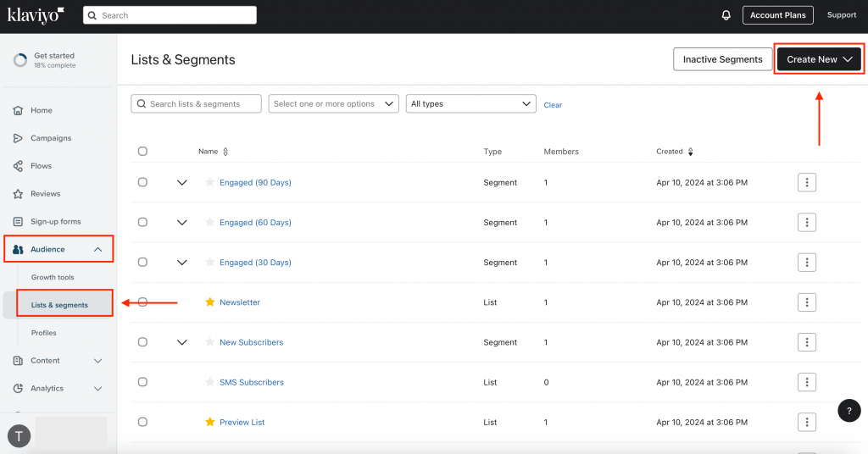Open more options for SMS Subscribers row

pyautogui.click(x=807, y=382)
